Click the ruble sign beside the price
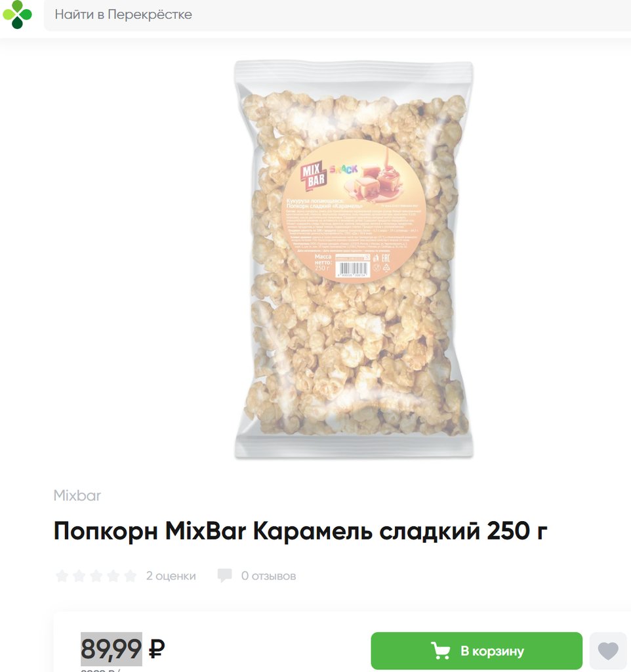The width and height of the screenshot is (631, 672). [157, 649]
